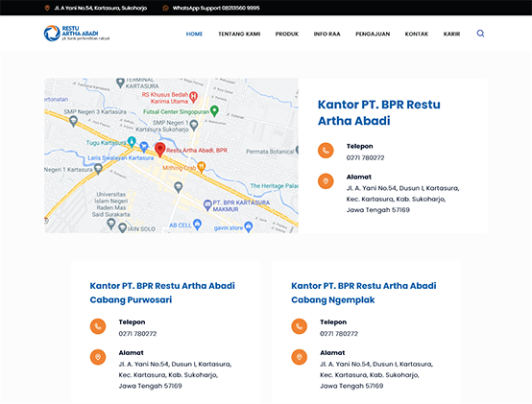The image size is (532, 404).
Task: Select the green Futsal Center Singopuran marker
Action: [x=214, y=110]
